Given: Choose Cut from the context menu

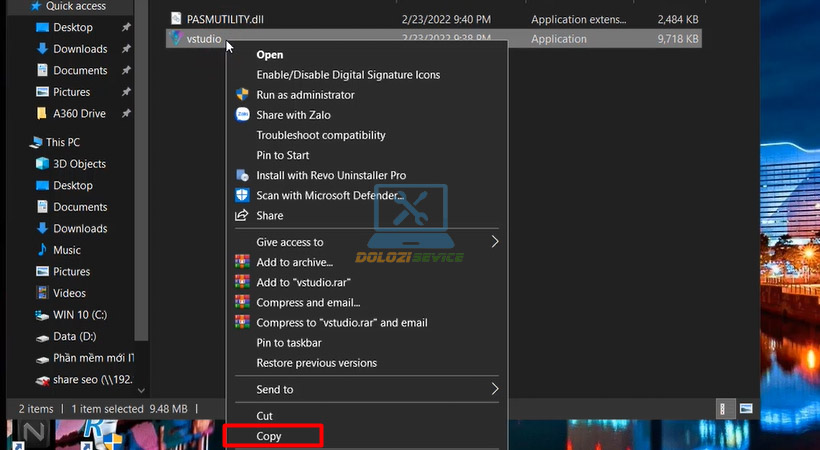Looking at the screenshot, I should pos(264,415).
